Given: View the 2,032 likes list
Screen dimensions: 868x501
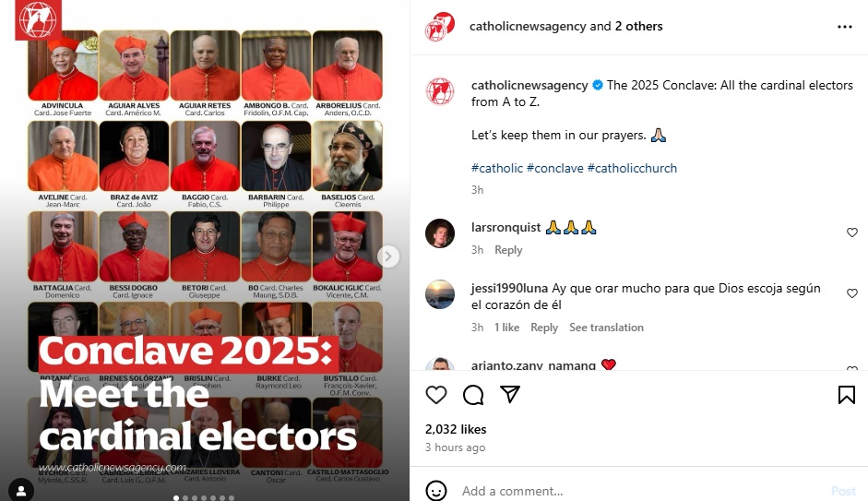Looking at the screenshot, I should (456, 429).
